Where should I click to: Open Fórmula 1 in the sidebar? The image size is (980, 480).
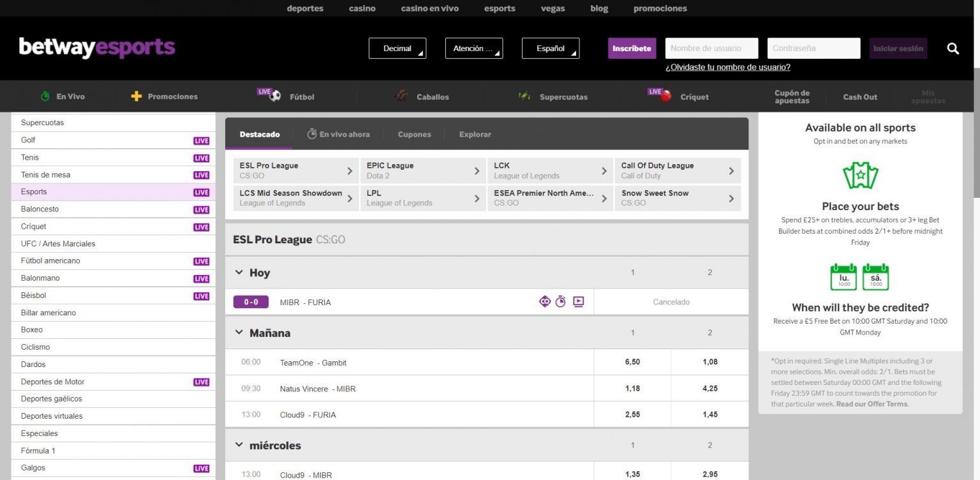[114, 451]
